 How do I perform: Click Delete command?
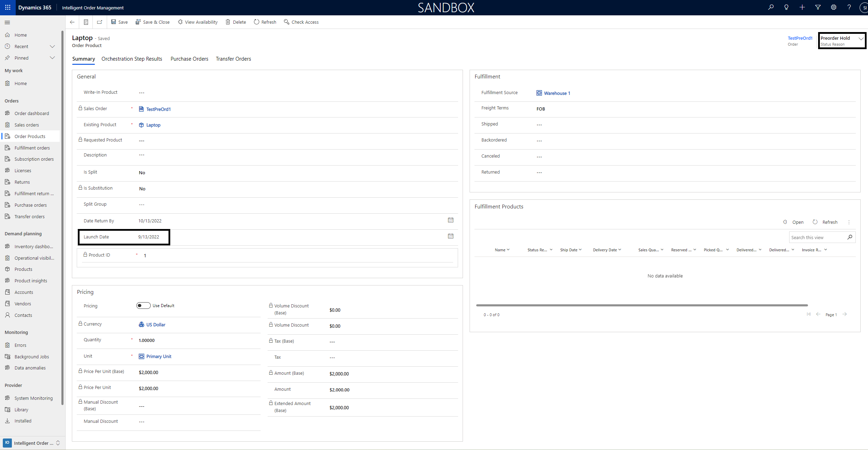236,22
